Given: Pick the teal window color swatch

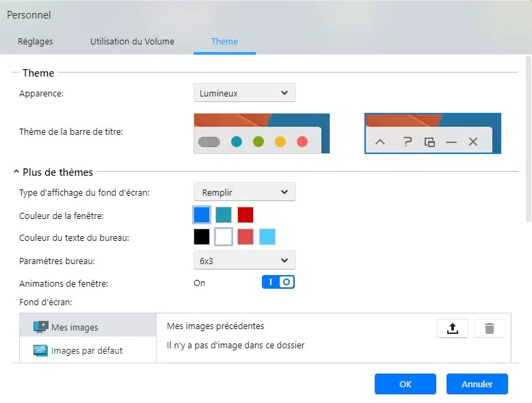Looking at the screenshot, I should [x=223, y=215].
